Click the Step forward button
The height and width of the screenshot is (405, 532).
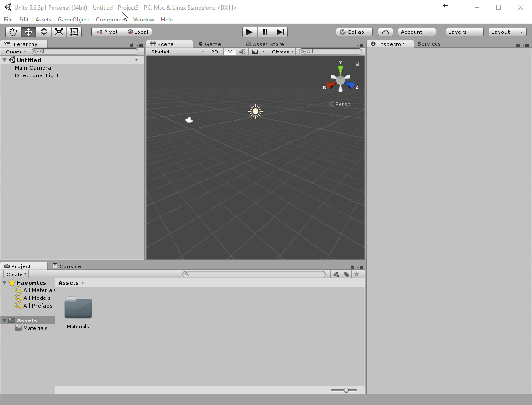coord(280,32)
